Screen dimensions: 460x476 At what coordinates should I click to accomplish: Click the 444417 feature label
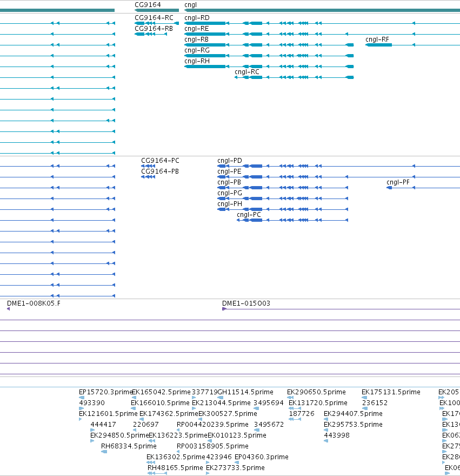click(x=103, y=425)
